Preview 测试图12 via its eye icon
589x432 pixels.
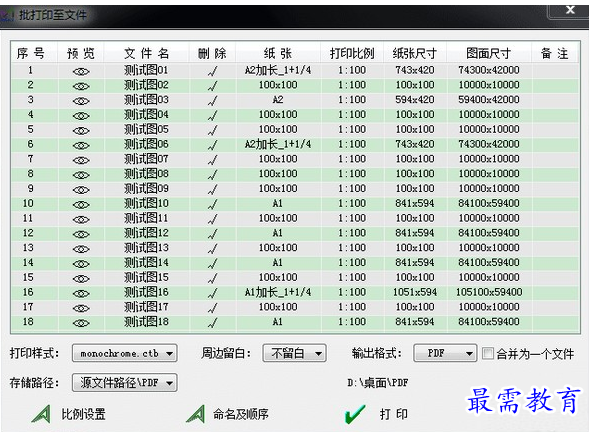(x=81, y=234)
